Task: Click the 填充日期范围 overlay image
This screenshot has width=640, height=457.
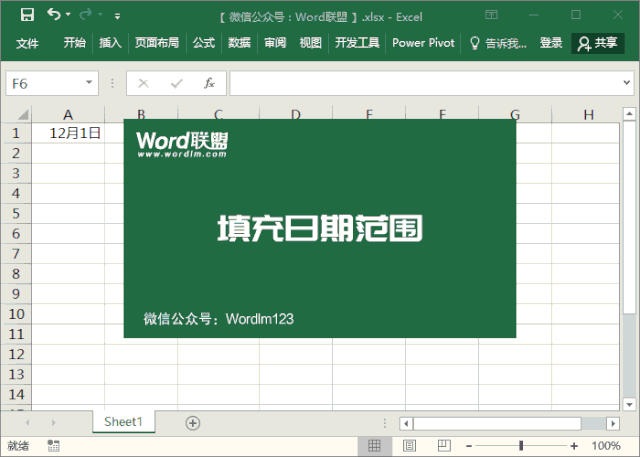Action: click(320, 228)
